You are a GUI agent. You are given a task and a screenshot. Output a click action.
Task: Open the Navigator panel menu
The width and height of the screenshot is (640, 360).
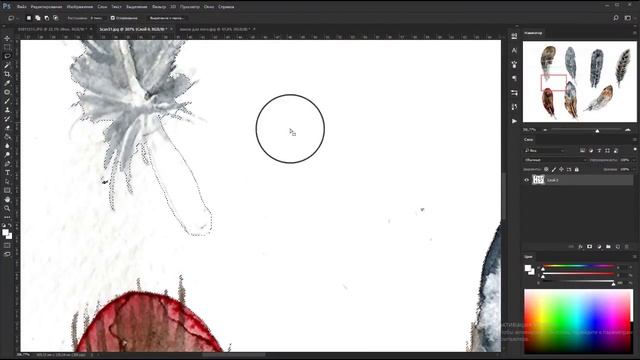coord(635,33)
